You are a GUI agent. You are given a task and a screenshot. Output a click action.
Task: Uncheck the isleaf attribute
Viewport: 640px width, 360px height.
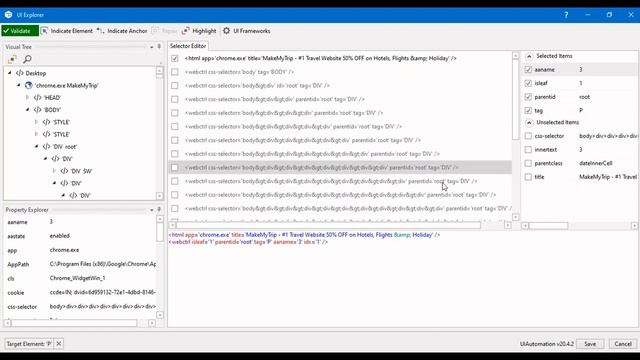[x=528, y=83]
